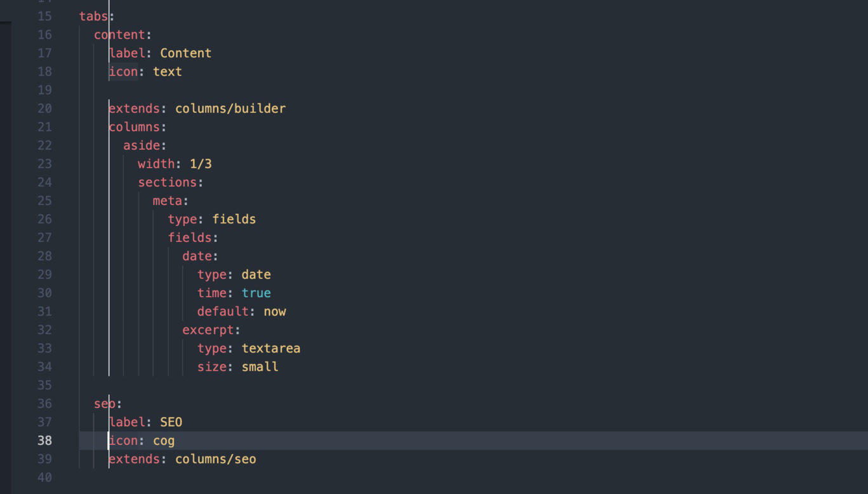Click the 'type' key before date
The image size is (868, 494).
point(212,274)
